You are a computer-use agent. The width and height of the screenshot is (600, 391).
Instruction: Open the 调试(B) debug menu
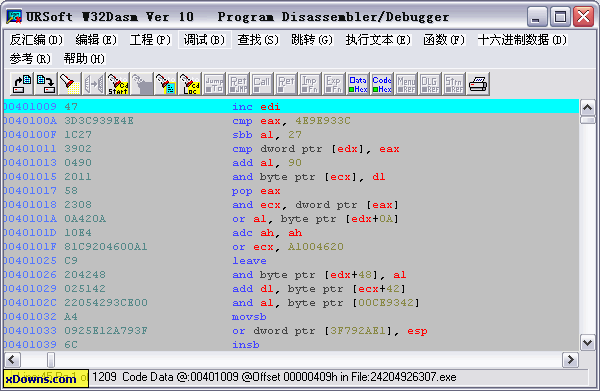click(x=204, y=40)
